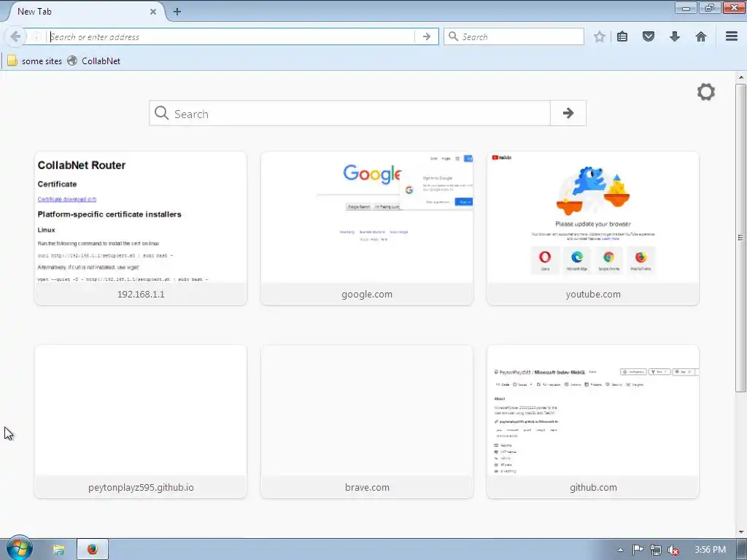Open the google.com tile
This screenshot has height=560, width=747.
pyautogui.click(x=367, y=228)
